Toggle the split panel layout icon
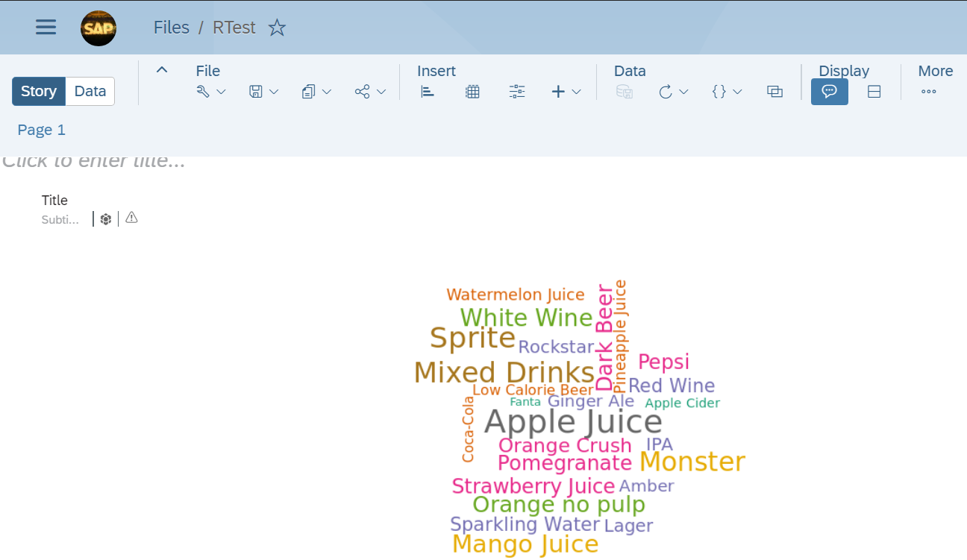967x560 pixels. [874, 92]
